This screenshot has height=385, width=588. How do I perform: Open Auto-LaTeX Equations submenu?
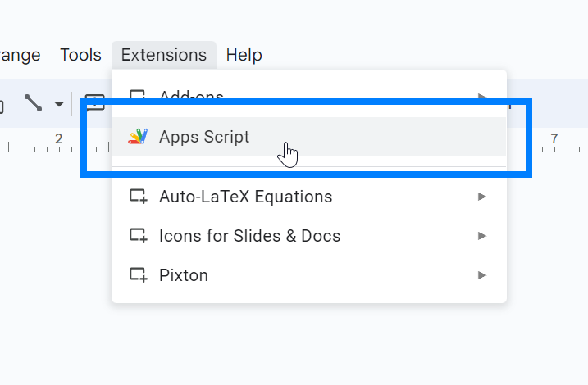(x=309, y=197)
